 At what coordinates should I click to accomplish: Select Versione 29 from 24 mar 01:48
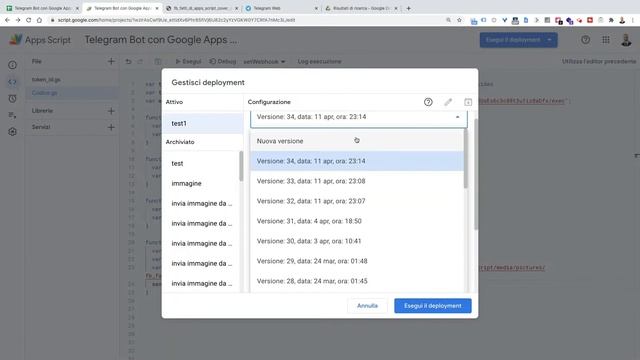357,261
